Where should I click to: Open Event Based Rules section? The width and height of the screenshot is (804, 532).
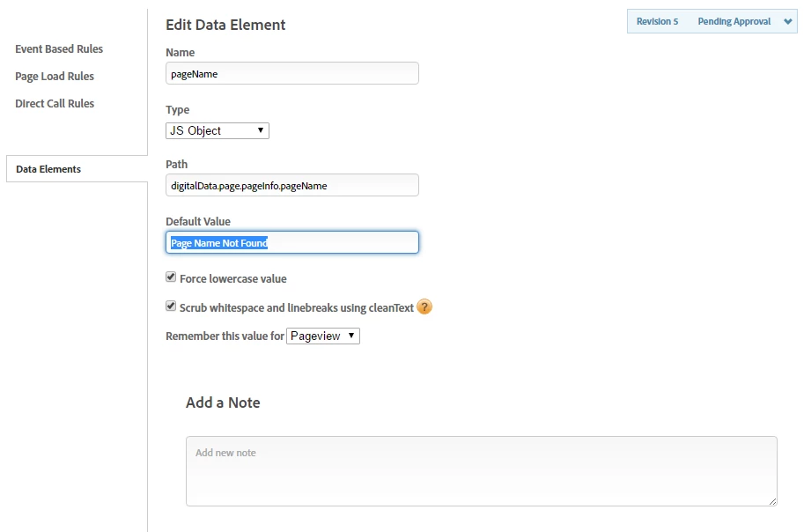(x=59, y=48)
